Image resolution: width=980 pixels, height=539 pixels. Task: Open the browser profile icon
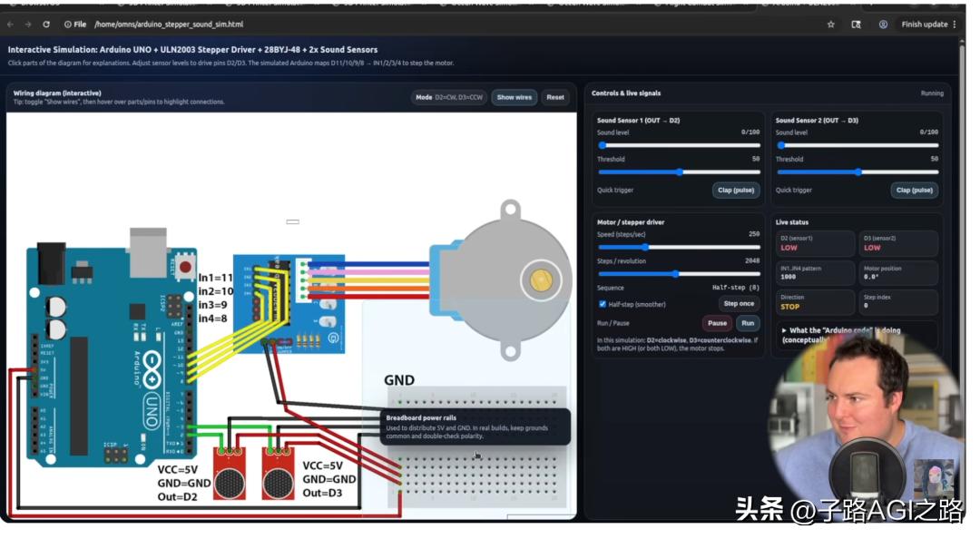click(882, 24)
